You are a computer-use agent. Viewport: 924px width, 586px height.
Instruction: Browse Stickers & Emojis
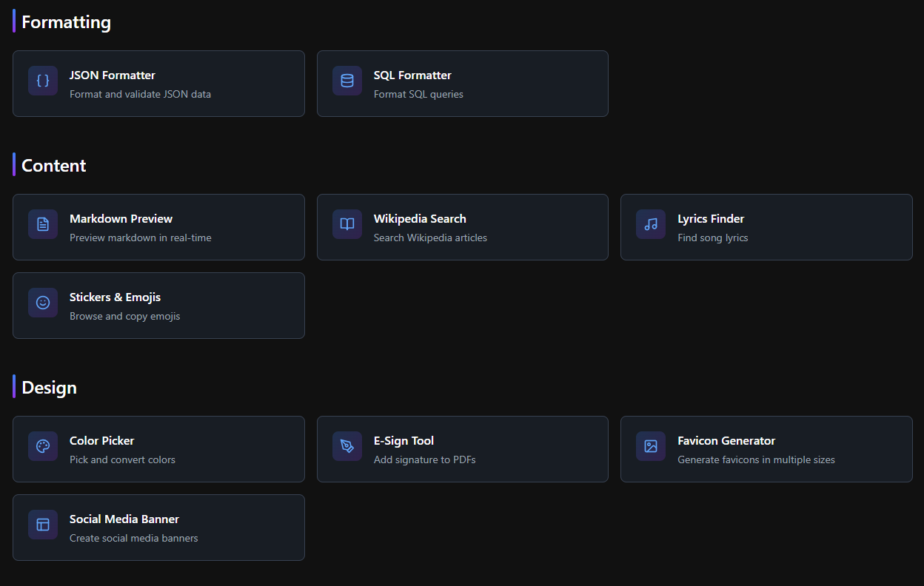pyautogui.click(x=158, y=306)
